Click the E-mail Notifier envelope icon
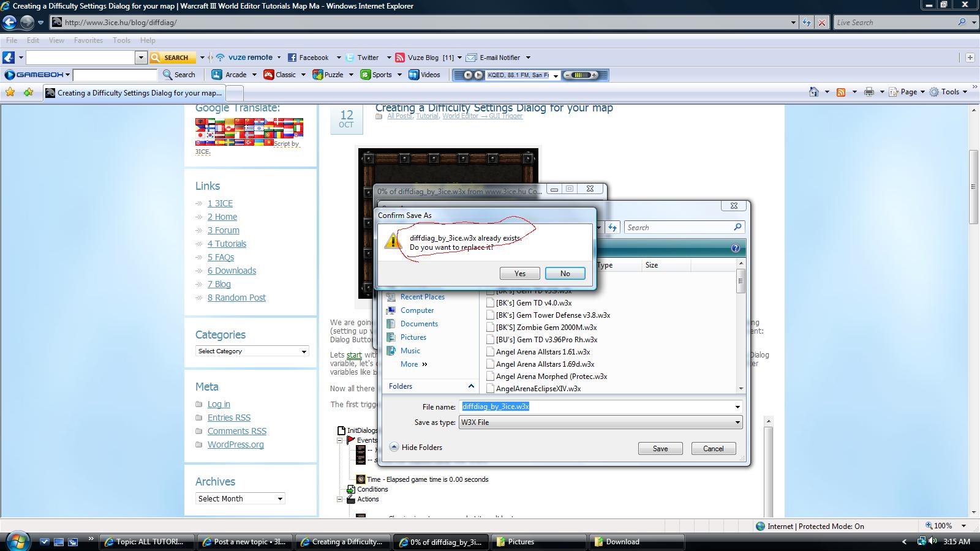This screenshot has height=551, width=980. [471, 58]
